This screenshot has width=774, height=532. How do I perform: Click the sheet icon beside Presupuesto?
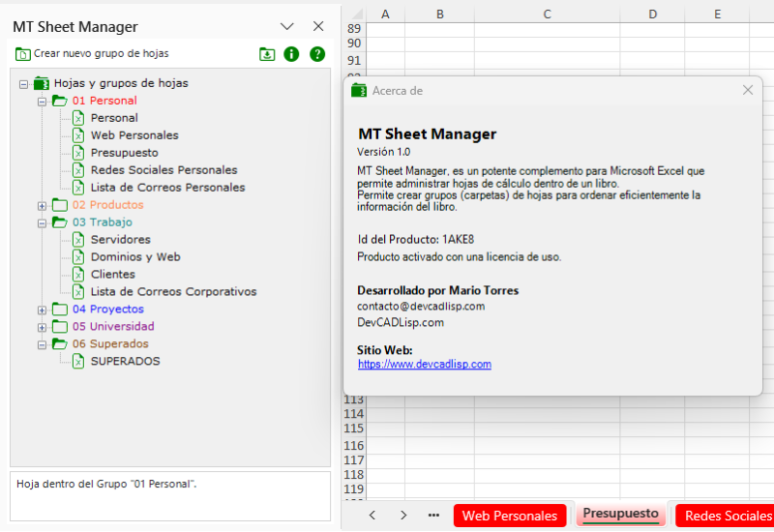coord(78,153)
